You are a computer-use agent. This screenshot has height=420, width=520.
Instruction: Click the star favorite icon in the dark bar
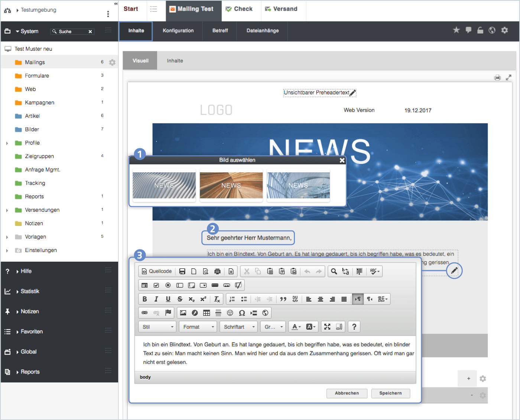456,30
